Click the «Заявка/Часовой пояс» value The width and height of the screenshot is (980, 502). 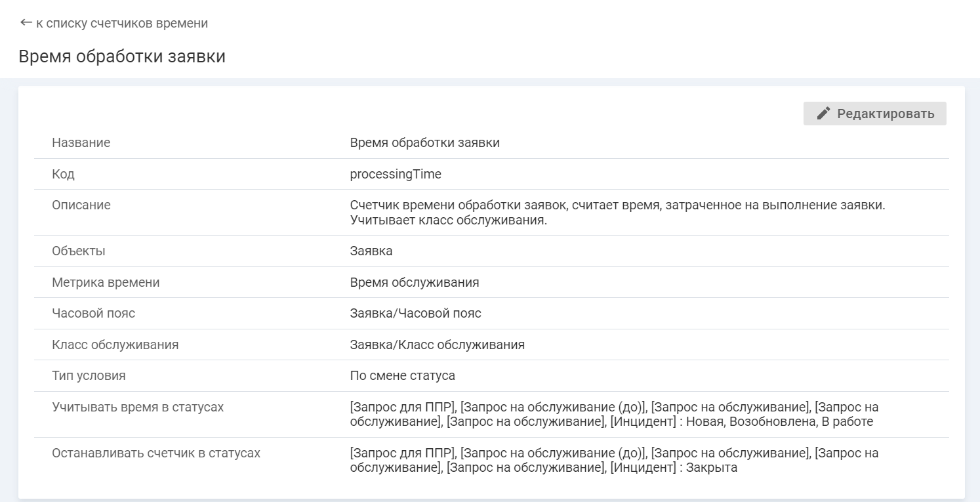click(415, 313)
